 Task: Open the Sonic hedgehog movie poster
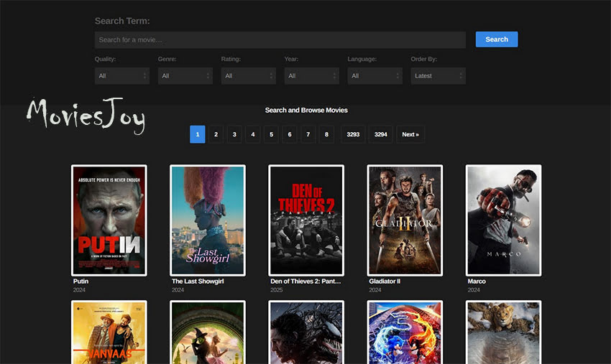tap(405, 332)
